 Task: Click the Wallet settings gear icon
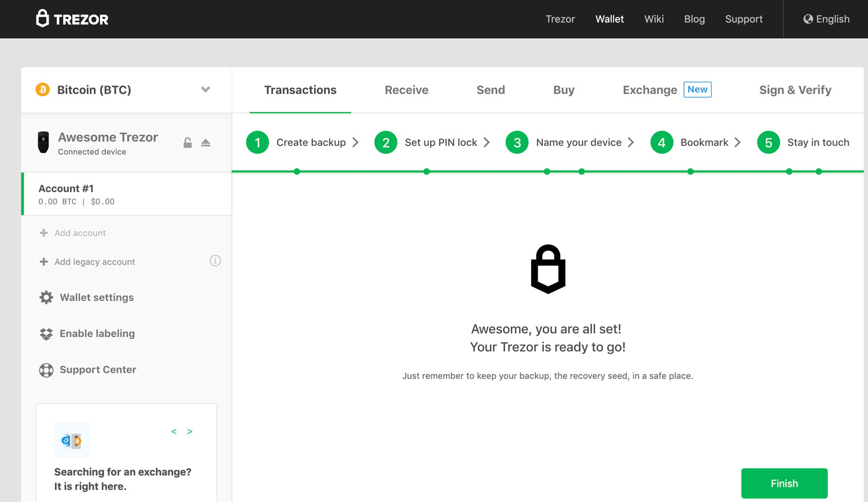pyautogui.click(x=46, y=298)
